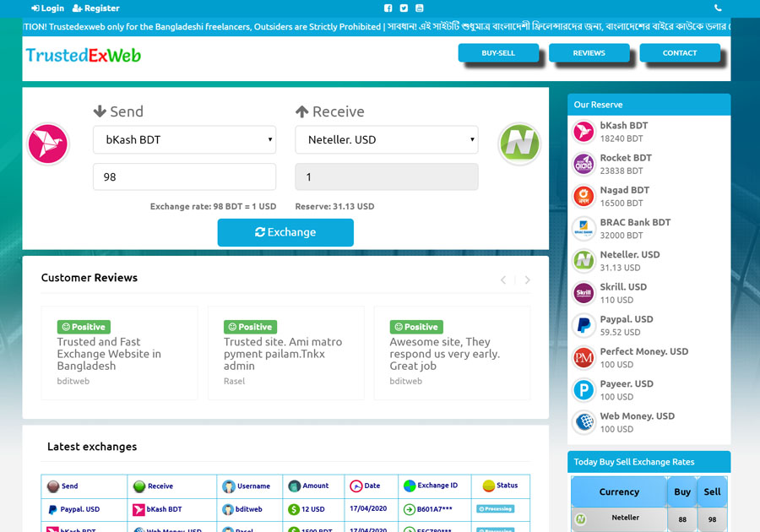760x532 pixels.
Task: Click the Register link
Action: pyautogui.click(x=96, y=8)
